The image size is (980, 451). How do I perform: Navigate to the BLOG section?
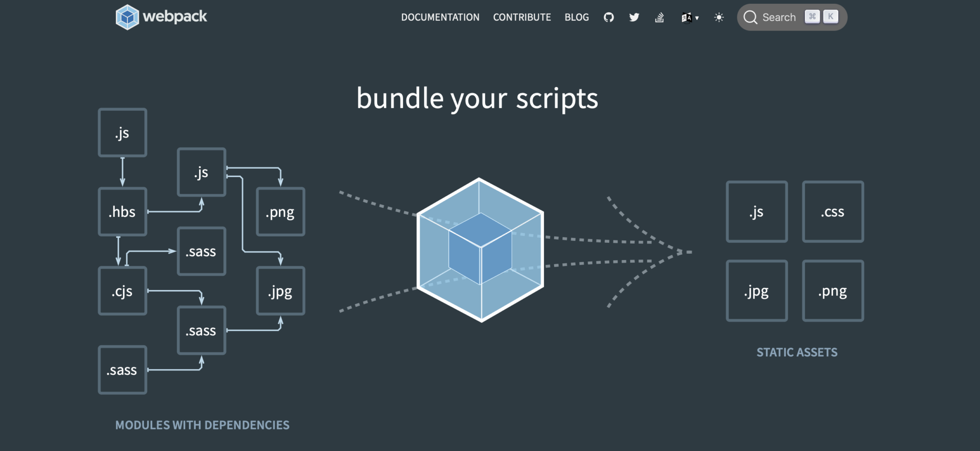[577, 17]
